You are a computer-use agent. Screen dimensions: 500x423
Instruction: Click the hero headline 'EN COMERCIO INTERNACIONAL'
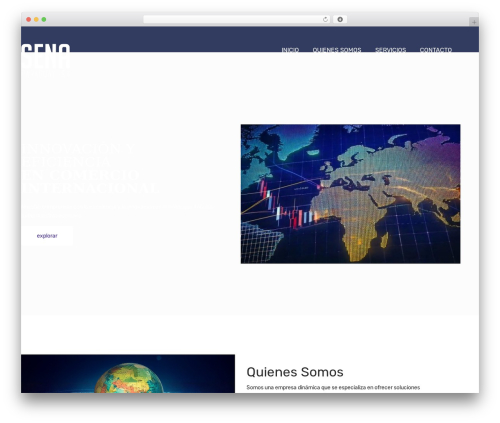tap(90, 182)
